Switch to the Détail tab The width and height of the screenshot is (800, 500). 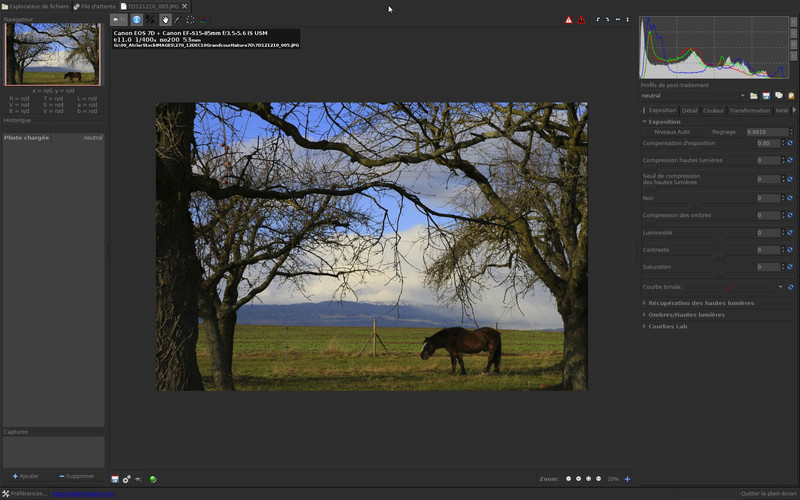pyautogui.click(x=689, y=110)
